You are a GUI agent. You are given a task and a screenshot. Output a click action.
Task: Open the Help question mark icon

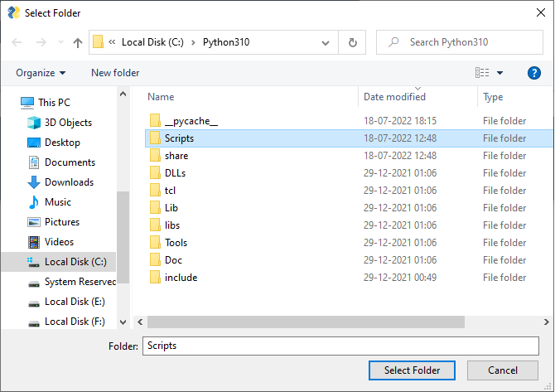click(534, 73)
